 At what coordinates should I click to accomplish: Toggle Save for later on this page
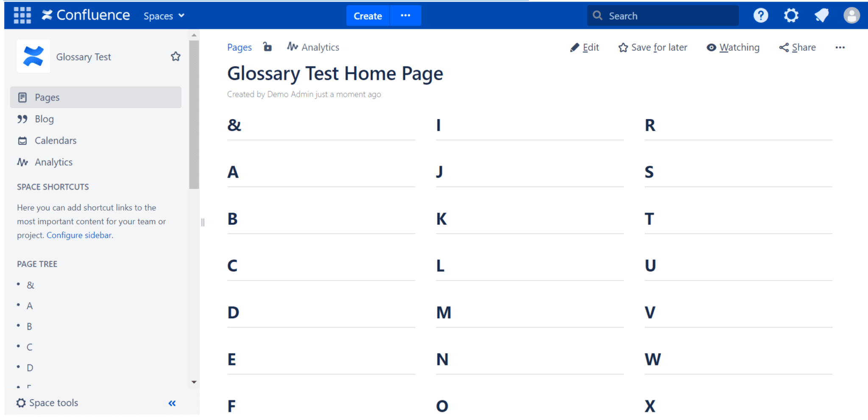652,47
